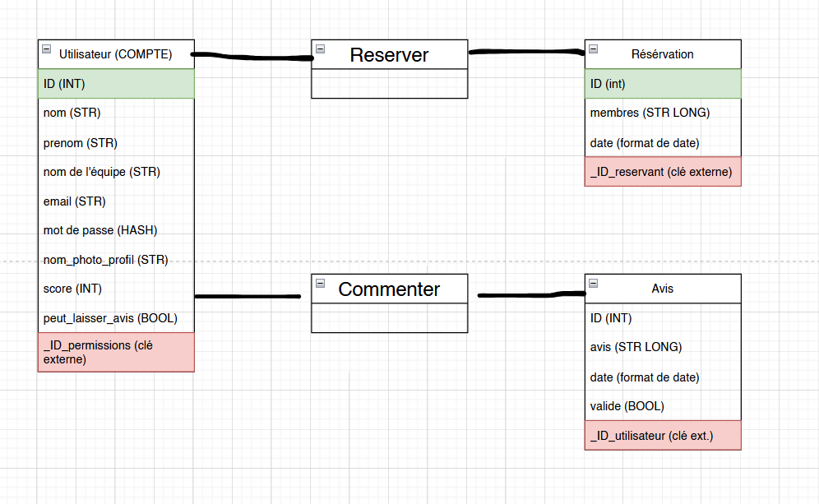Select the green ID (int) row in Résérvation
Screen dimensions: 819x504
click(x=663, y=84)
